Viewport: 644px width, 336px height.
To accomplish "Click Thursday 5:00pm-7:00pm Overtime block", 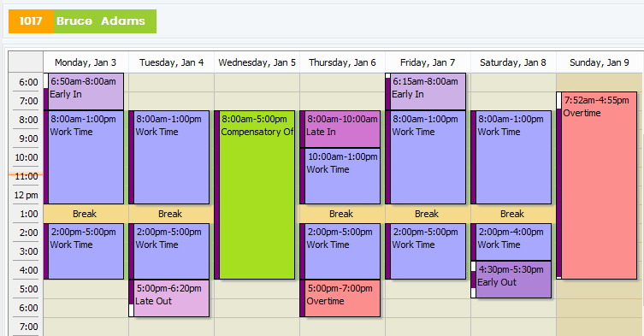I will pos(340,298).
